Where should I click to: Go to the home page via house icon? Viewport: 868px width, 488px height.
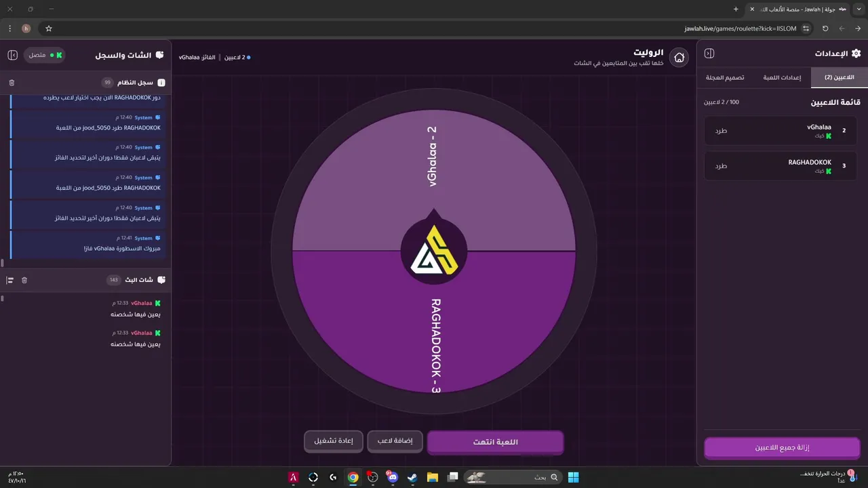point(679,58)
